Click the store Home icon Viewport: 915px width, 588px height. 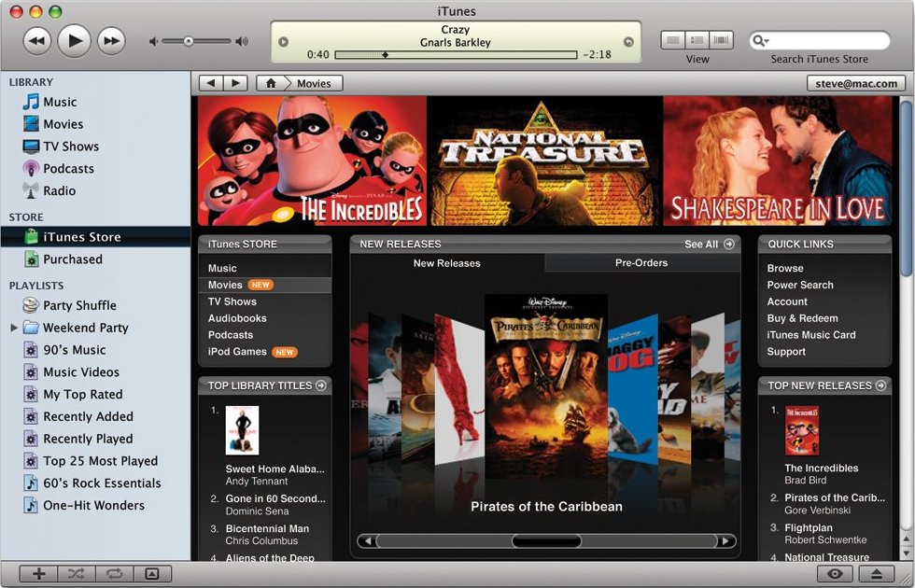(271, 83)
